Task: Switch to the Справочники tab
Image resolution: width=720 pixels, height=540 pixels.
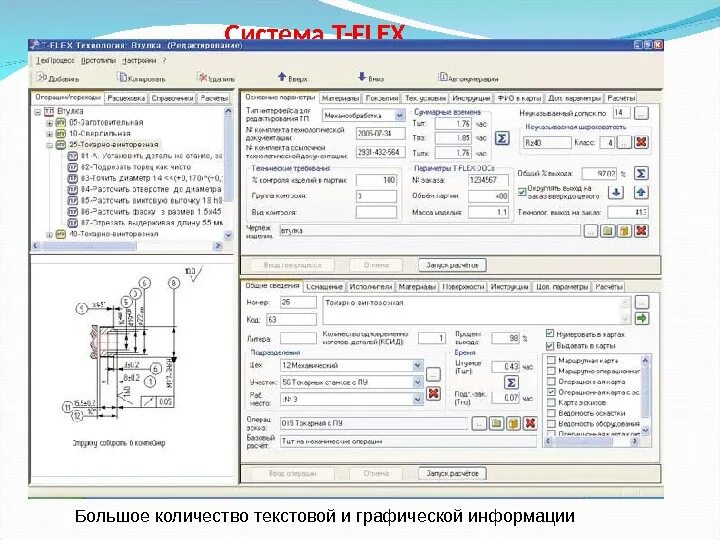Action: [x=173, y=98]
